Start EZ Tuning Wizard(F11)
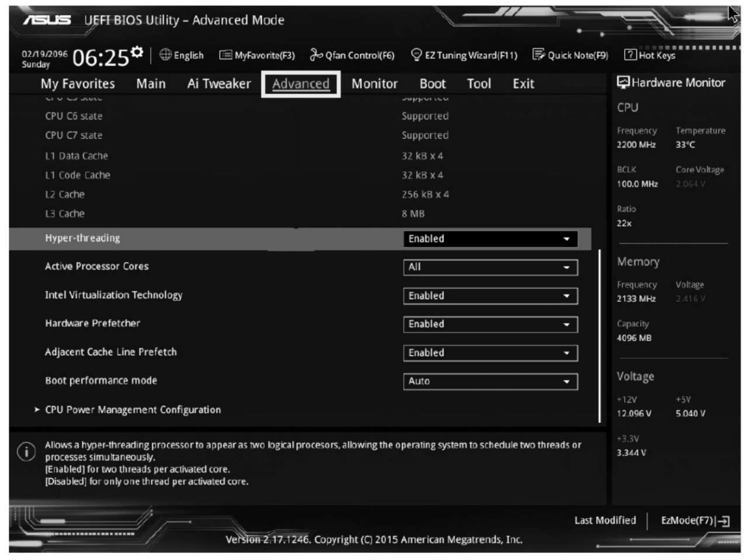 click(x=465, y=55)
